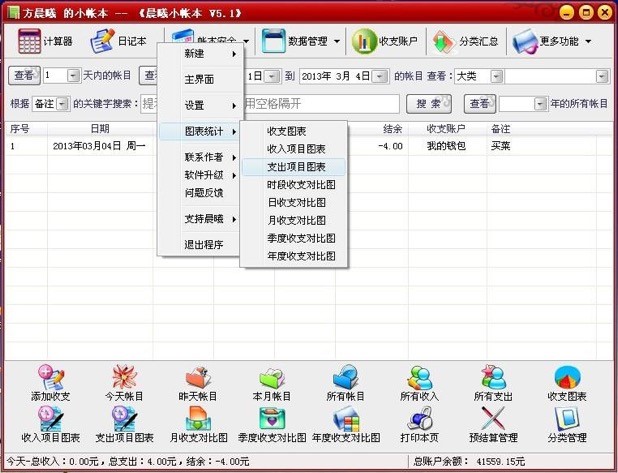
Task: Show 所有支出 records
Action: tap(493, 383)
